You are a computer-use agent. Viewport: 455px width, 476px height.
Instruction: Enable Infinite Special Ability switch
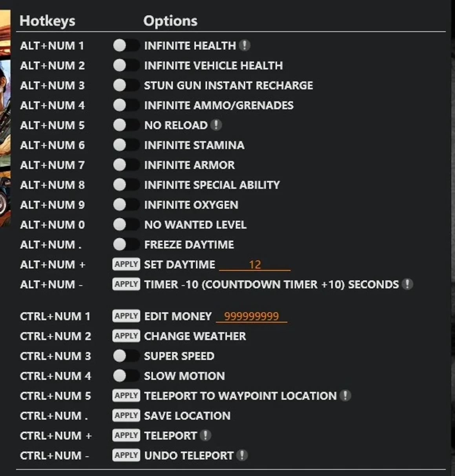pos(126,185)
